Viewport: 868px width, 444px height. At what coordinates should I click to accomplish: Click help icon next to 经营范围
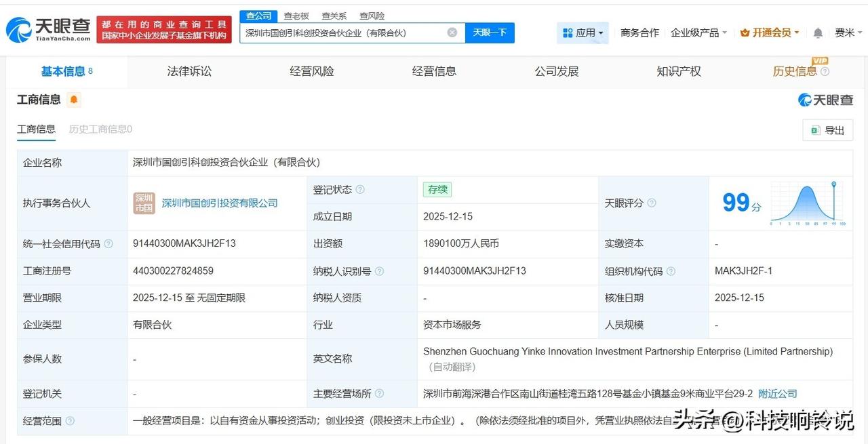(70, 421)
